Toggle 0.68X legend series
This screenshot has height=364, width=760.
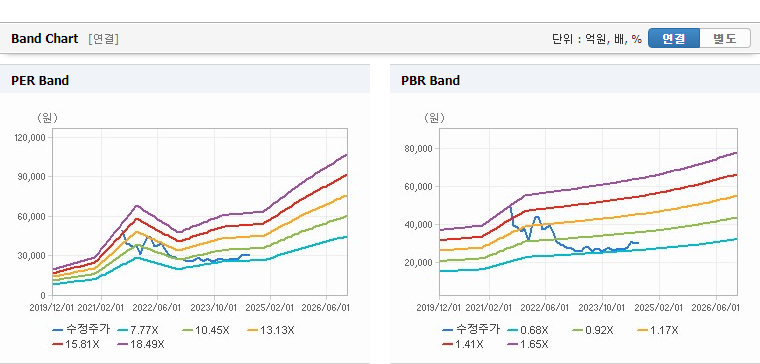pos(528,331)
